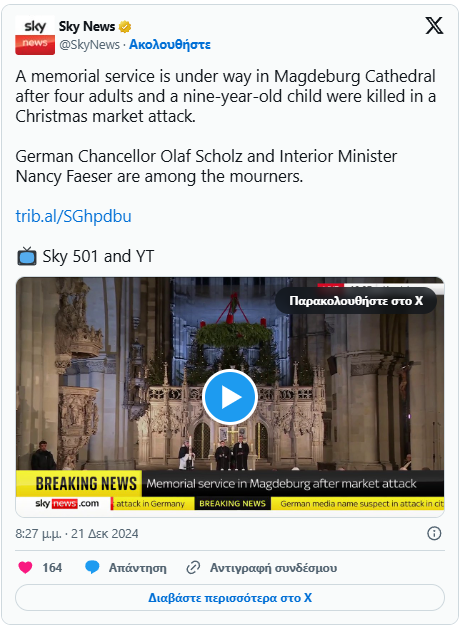Click the TV emoji before Sky 501
This screenshot has height=627, width=460.
click(27, 256)
